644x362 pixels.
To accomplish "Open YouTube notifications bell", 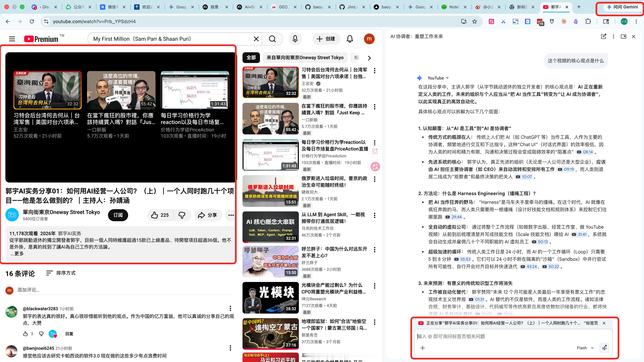I will (350, 39).
